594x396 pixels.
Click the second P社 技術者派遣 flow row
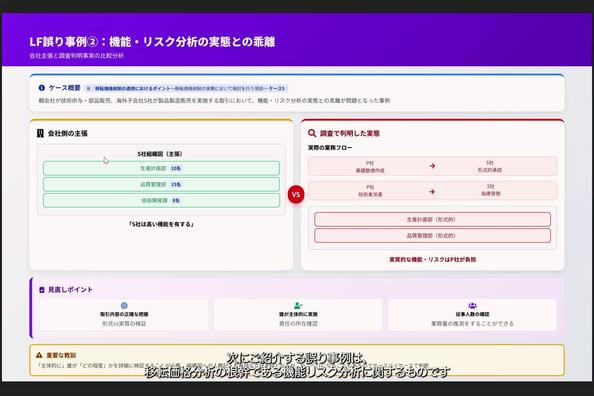[432, 190]
